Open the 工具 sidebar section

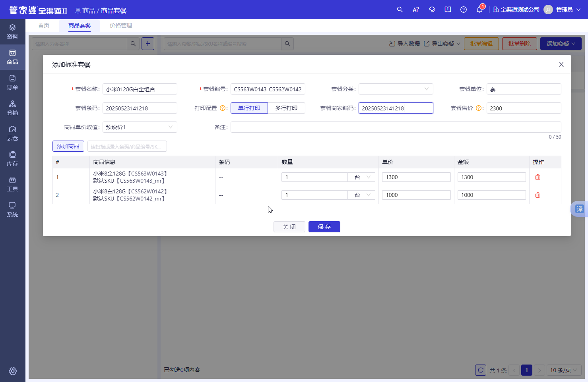(x=13, y=184)
